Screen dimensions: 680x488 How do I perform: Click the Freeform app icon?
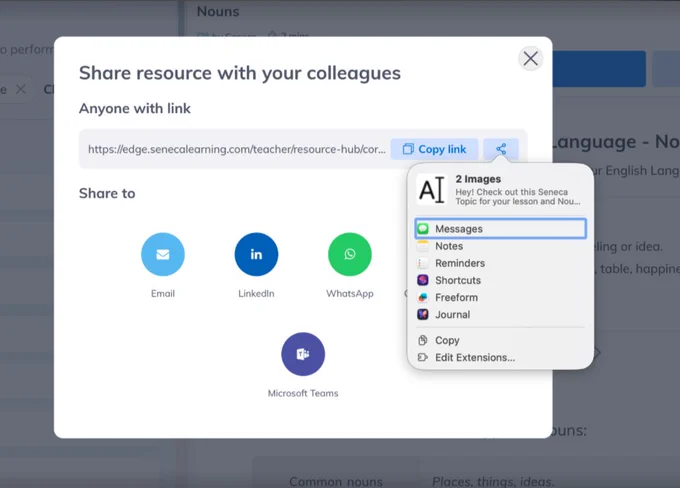point(423,298)
